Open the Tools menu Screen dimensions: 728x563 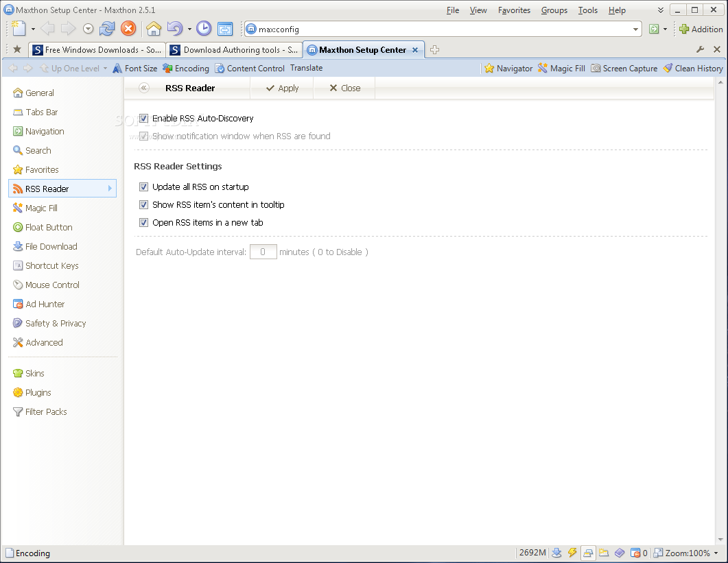coord(588,10)
